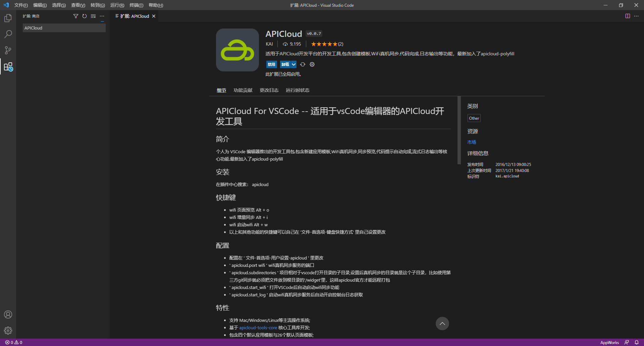Open editor more actions ellipsis
Image resolution: width=644 pixels, height=346 pixels.
(636, 16)
